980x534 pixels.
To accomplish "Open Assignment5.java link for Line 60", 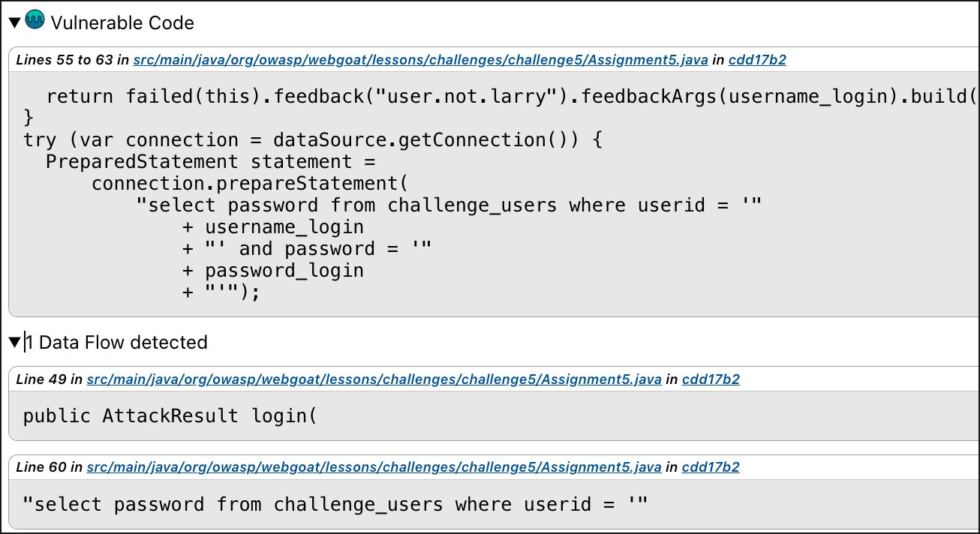I will 374,467.
